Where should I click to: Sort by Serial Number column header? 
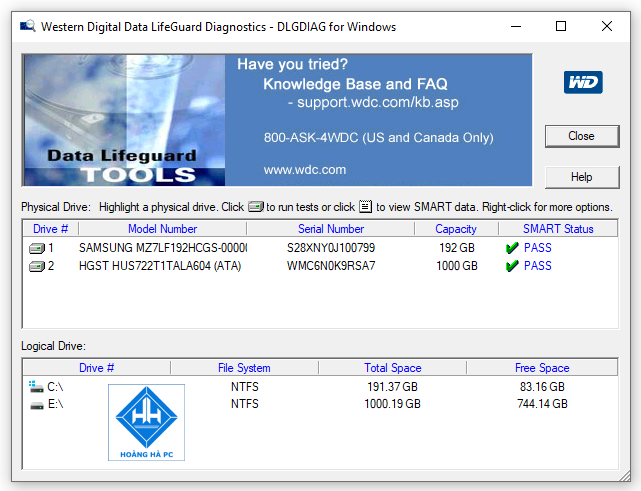pyautogui.click(x=331, y=229)
